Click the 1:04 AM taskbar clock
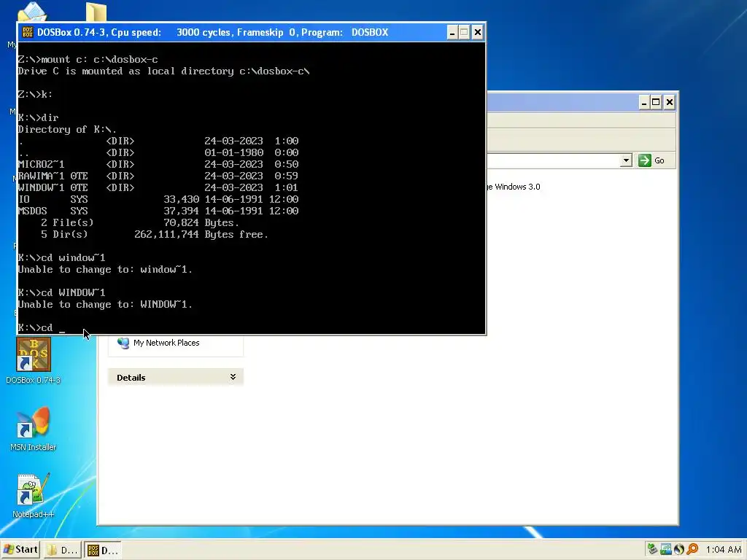747x560 pixels. [x=723, y=550]
